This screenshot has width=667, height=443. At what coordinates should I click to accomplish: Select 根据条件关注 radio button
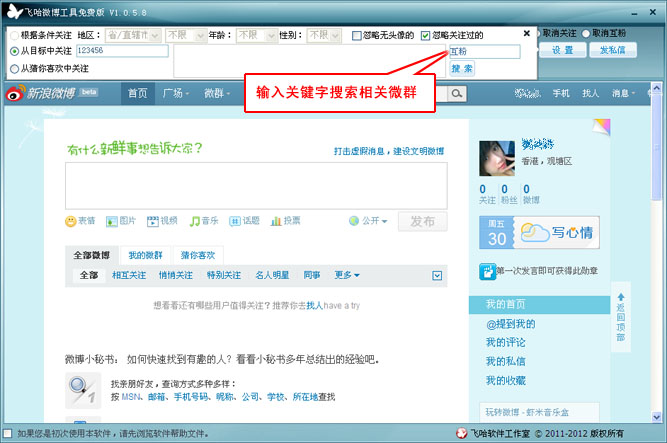14,35
